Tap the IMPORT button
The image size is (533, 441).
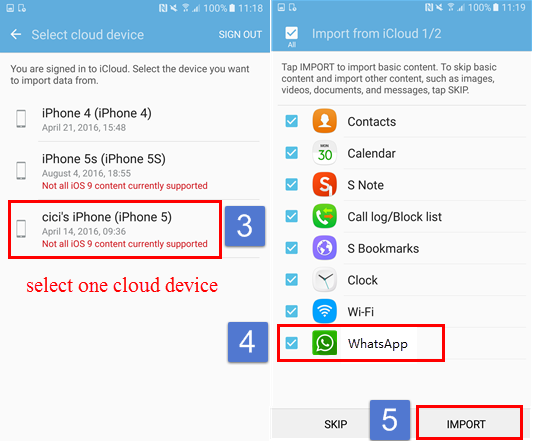469,423
